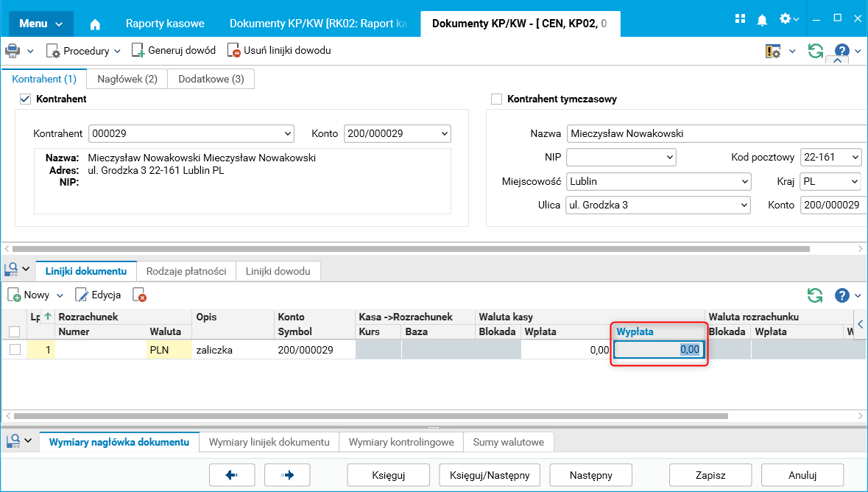
Task: Click Usuń linijki dowodu icon
Action: pyautogui.click(x=234, y=51)
